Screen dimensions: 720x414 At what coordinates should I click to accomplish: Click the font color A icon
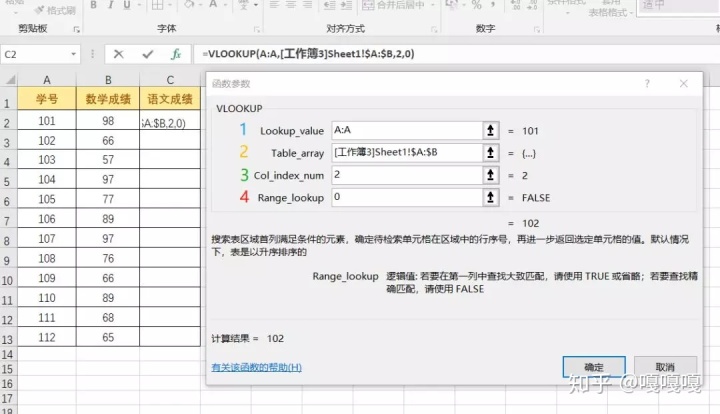click(213, 5)
